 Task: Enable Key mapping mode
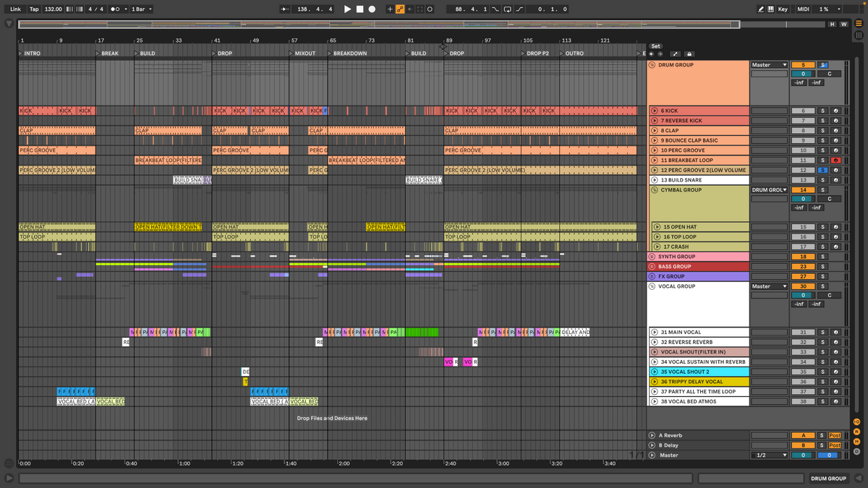click(783, 9)
